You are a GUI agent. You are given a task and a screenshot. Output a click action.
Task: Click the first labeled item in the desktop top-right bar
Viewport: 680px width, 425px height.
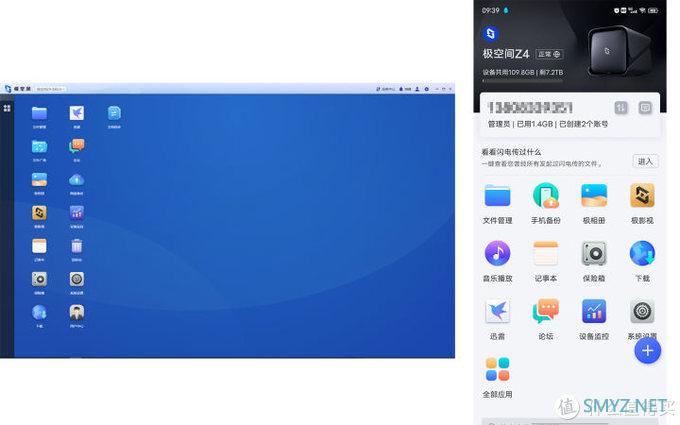pos(385,89)
